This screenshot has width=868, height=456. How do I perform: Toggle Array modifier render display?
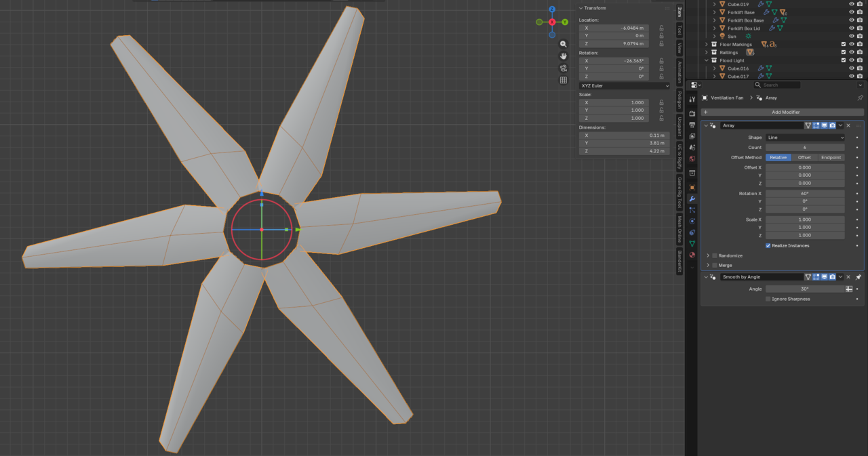coord(833,125)
